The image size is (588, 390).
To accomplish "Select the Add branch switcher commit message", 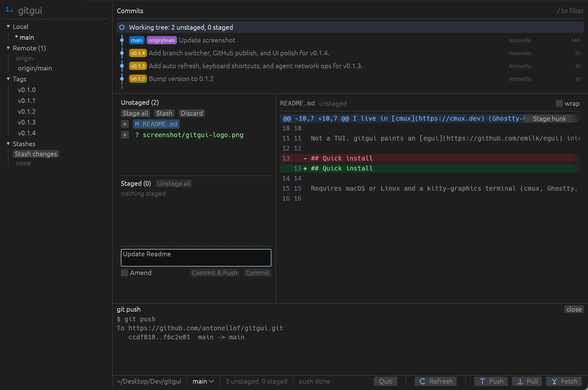I will point(239,53).
